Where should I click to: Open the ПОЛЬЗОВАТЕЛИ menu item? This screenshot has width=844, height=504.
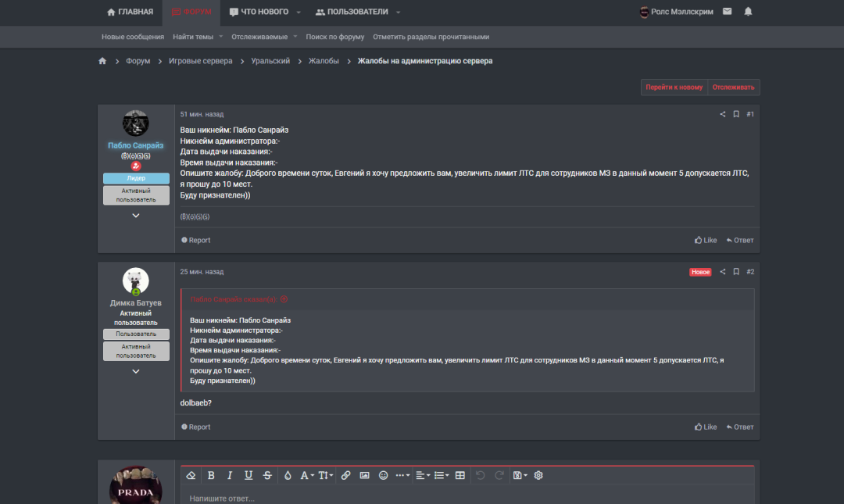351,12
